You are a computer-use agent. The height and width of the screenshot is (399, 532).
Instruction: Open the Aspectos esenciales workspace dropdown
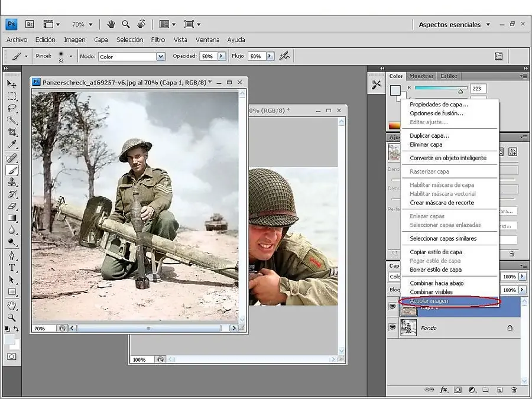pos(488,25)
